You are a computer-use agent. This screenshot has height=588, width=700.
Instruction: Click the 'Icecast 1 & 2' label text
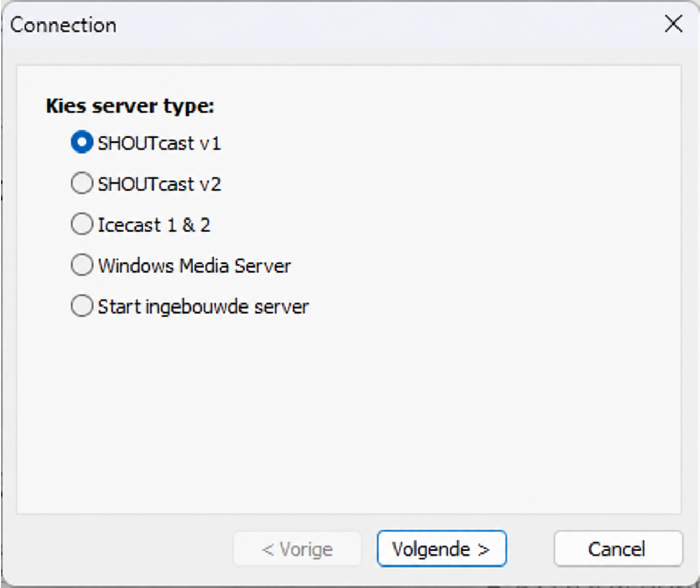(154, 225)
